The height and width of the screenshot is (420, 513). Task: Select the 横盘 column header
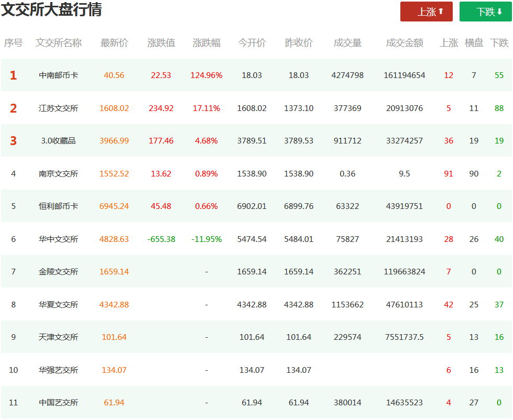(x=474, y=43)
